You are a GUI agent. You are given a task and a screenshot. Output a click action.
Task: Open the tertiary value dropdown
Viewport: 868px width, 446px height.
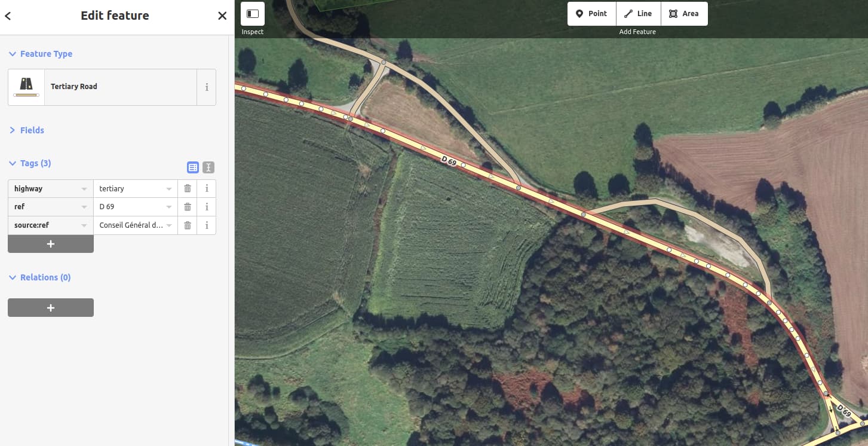click(169, 189)
